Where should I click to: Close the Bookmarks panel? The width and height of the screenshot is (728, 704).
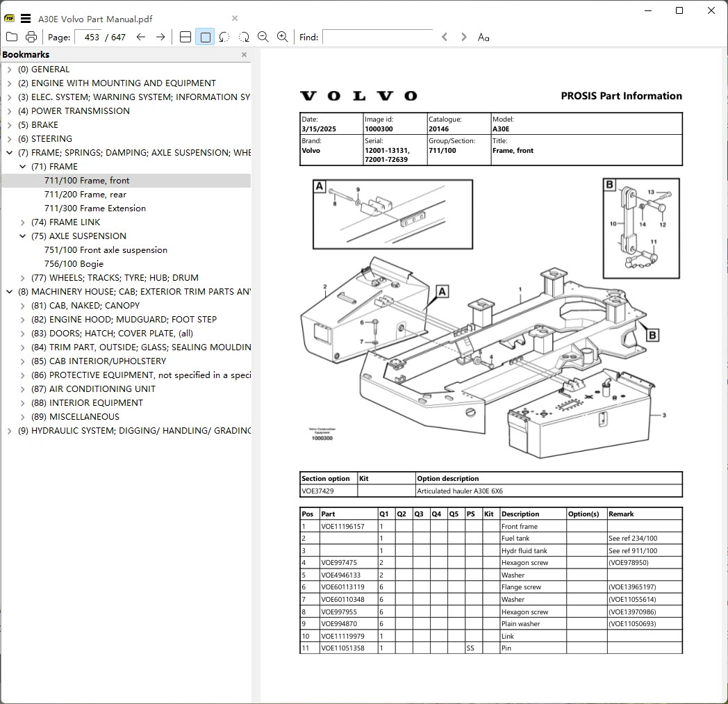[x=245, y=54]
